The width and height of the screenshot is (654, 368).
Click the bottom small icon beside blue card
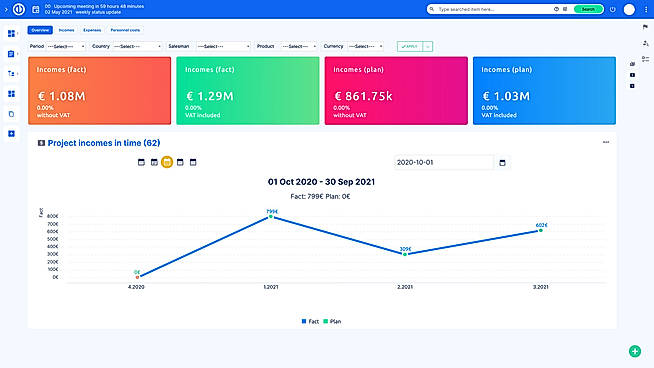coord(632,86)
